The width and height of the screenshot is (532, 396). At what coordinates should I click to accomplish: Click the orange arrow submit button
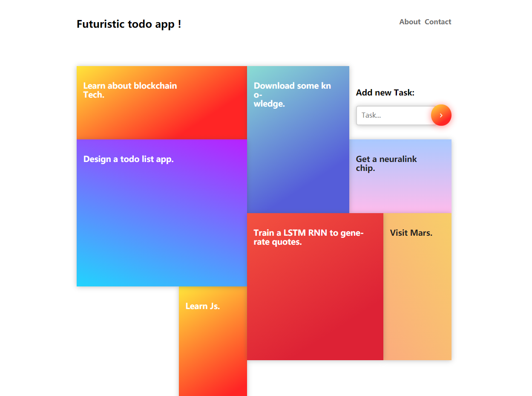click(441, 115)
